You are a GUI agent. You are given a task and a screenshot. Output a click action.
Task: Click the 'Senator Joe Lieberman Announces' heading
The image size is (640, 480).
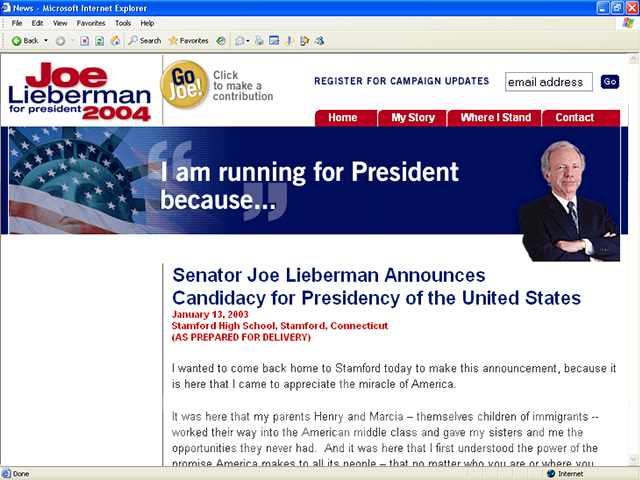tap(329, 275)
